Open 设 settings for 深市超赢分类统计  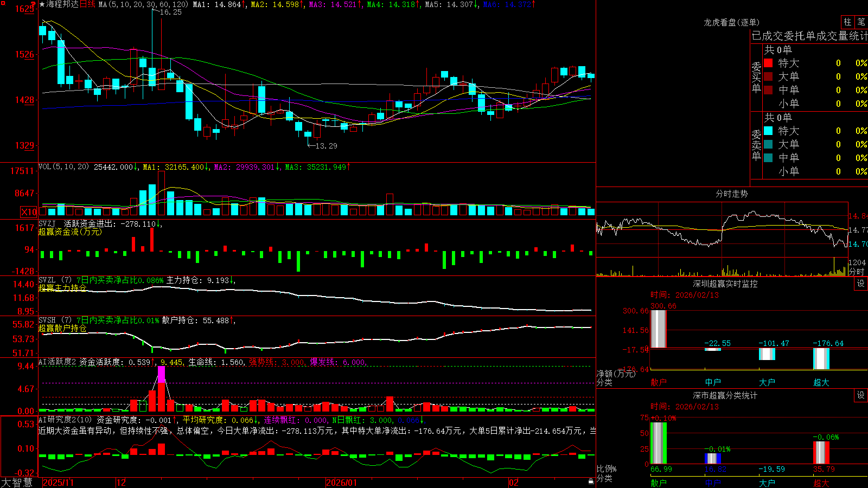(x=861, y=395)
